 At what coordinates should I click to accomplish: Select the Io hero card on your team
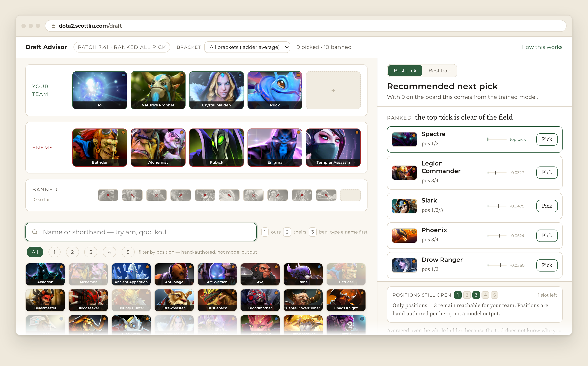(x=100, y=90)
